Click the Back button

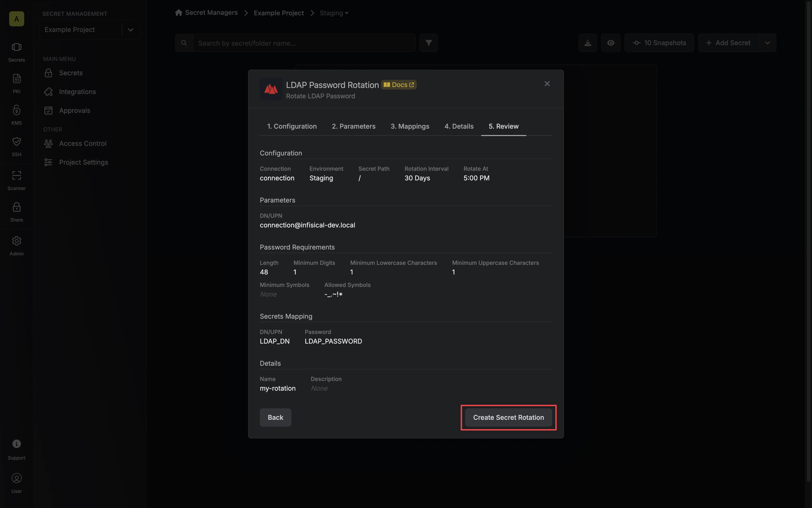(275, 417)
